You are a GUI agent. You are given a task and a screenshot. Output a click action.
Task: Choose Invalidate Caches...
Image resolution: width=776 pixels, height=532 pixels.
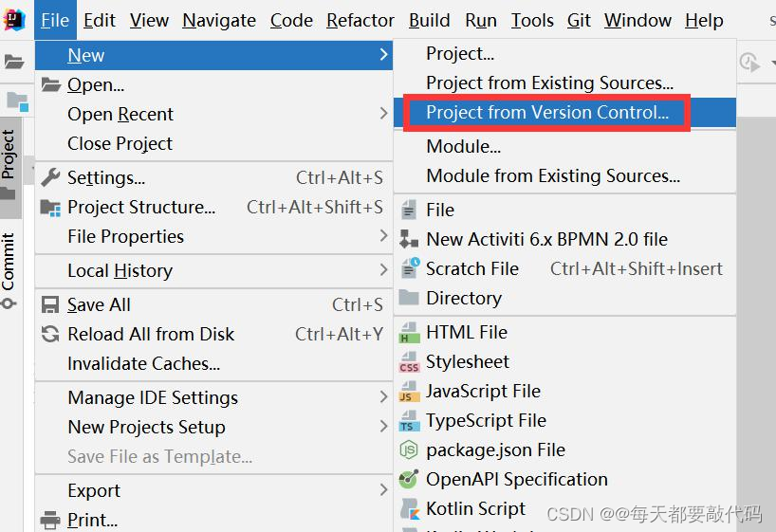(213, 364)
